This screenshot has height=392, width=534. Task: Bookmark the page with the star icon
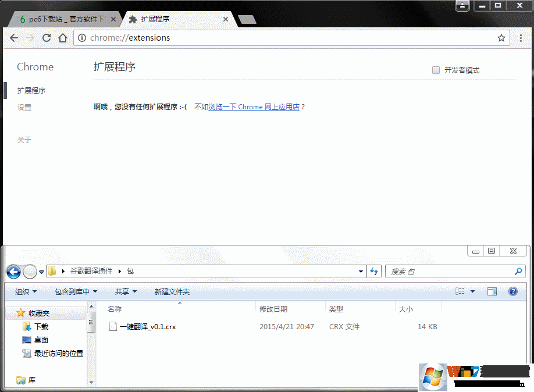[501, 38]
